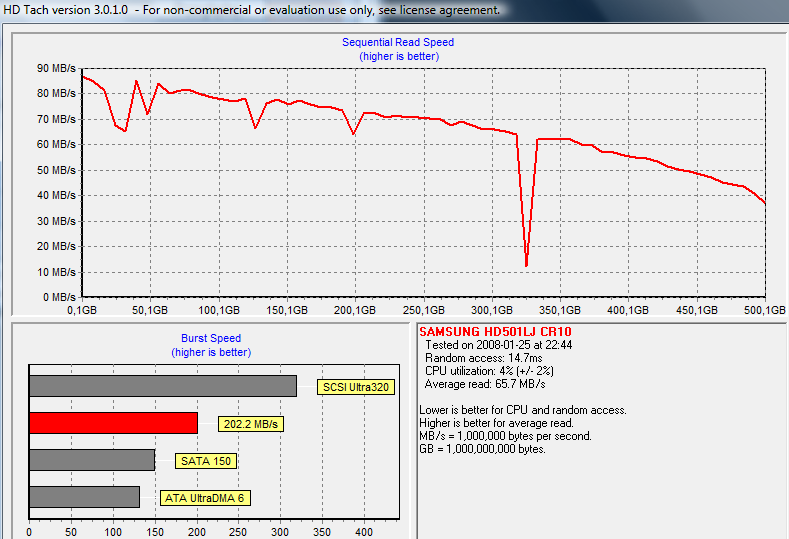This screenshot has height=539, width=789.
Task: Click the '50 MB/s' axis label
Action: [x=56, y=170]
